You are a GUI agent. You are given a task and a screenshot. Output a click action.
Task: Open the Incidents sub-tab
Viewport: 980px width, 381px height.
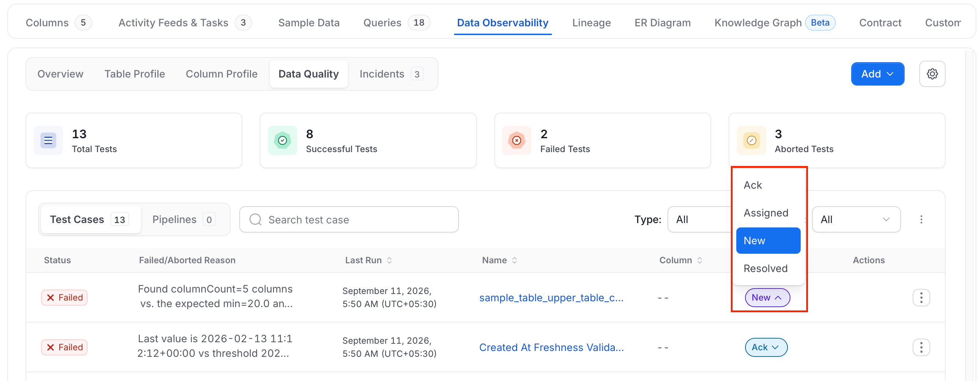click(391, 74)
